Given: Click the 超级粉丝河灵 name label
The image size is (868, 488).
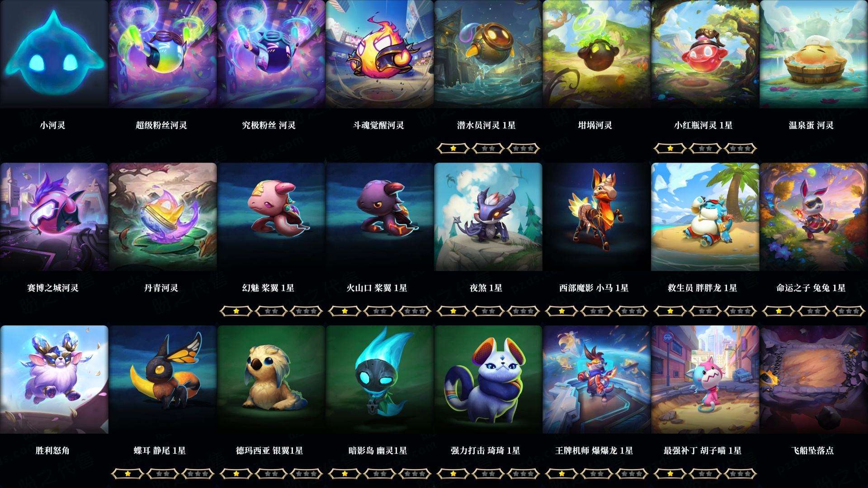Looking at the screenshot, I should click(161, 125).
